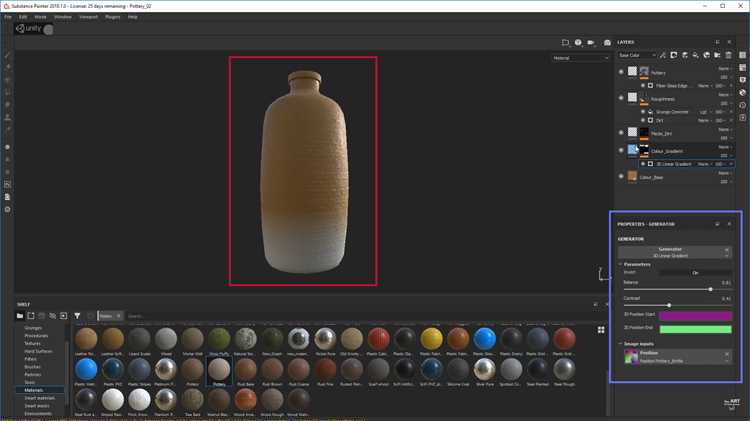Viewport: 750px width, 421px height.
Task: Open blend mode dropdown for Colour_Base layer
Action: [x=724, y=173]
